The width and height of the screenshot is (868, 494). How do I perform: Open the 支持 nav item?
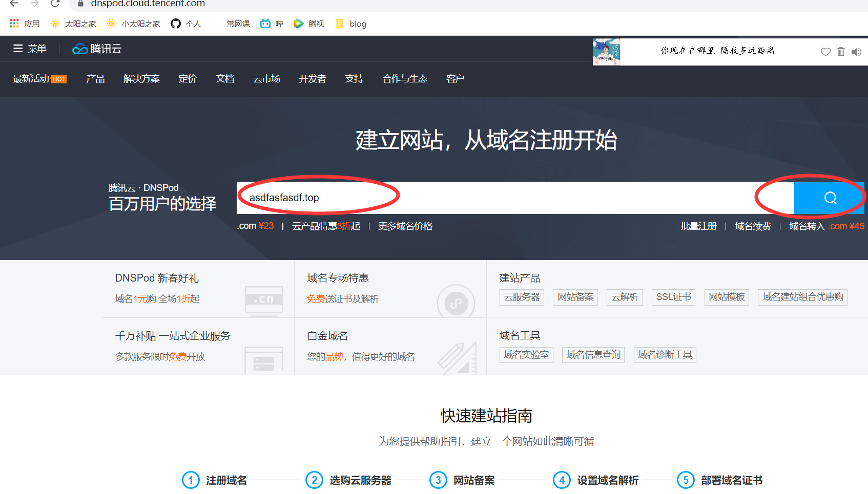[354, 79]
